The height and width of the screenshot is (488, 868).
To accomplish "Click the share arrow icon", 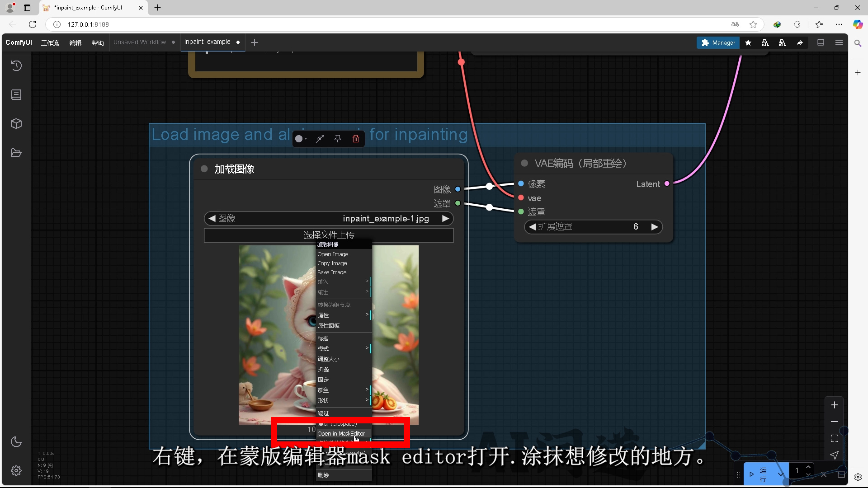I will pyautogui.click(x=800, y=42).
